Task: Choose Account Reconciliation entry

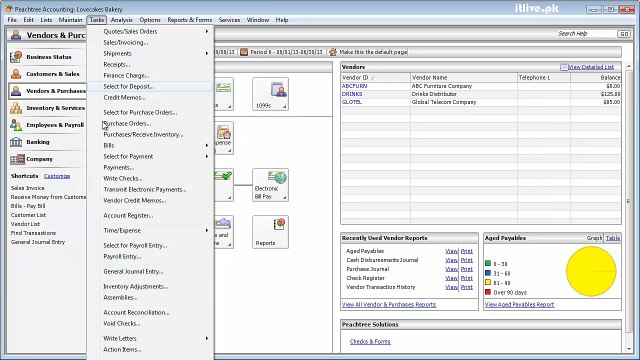Action: tap(136, 312)
